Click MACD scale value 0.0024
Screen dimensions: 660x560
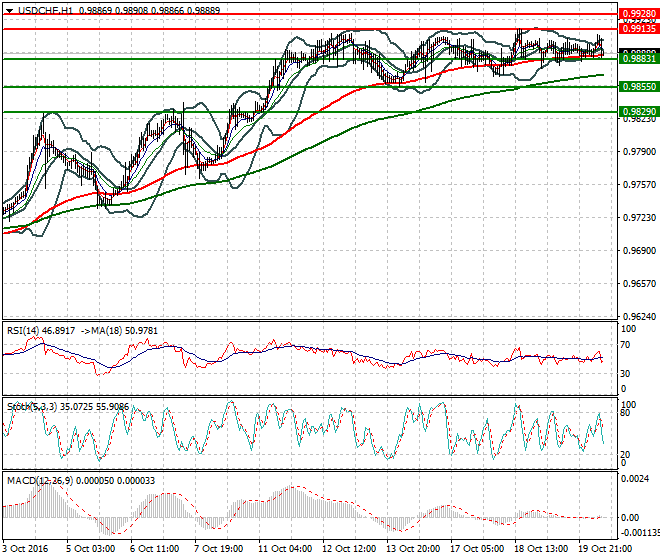(x=636, y=479)
